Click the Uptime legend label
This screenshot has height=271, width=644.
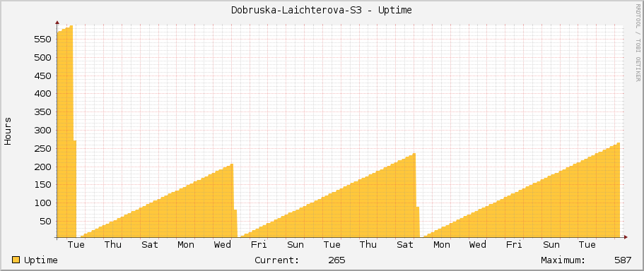tap(41, 260)
